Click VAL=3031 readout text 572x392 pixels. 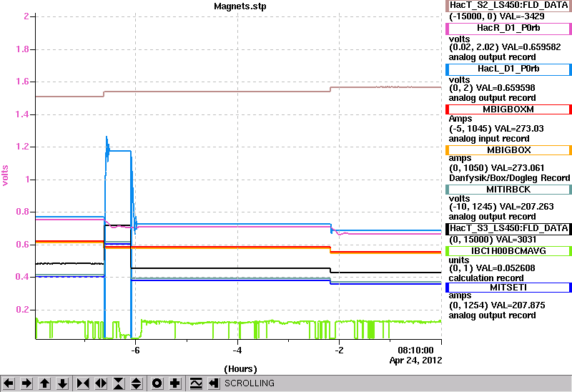(x=516, y=240)
